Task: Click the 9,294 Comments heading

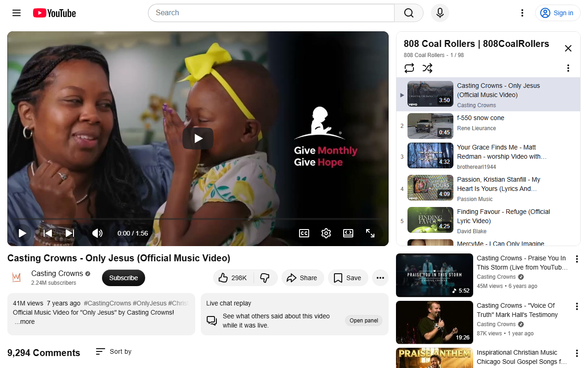Action: (44, 353)
